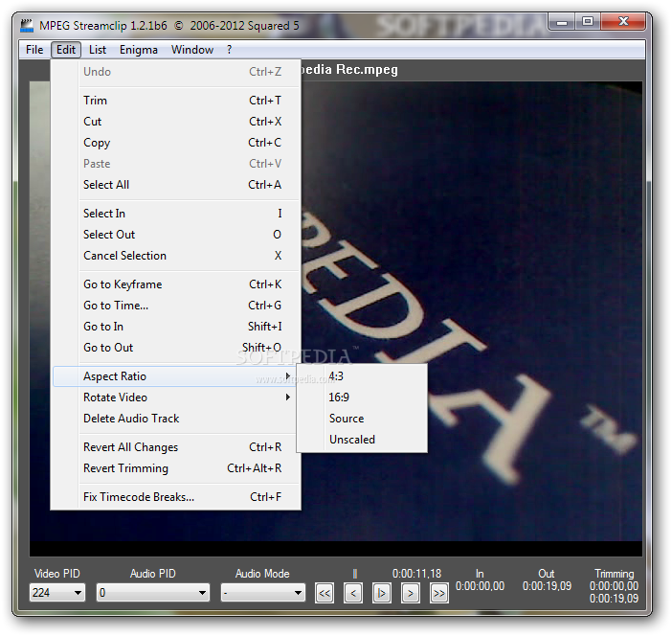Set aspect ratio to 4:3
The width and height of the screenshot is (672, 636).
362,376
